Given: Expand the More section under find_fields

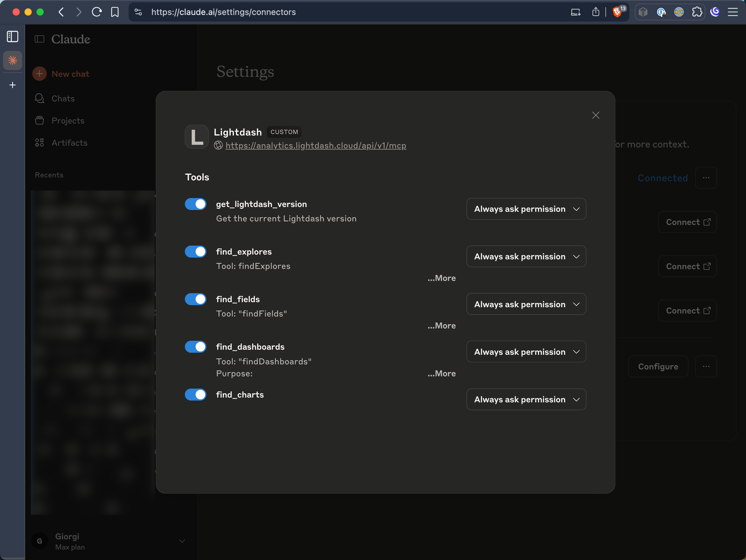Looking at the screenshot, I should click(441, 325).
